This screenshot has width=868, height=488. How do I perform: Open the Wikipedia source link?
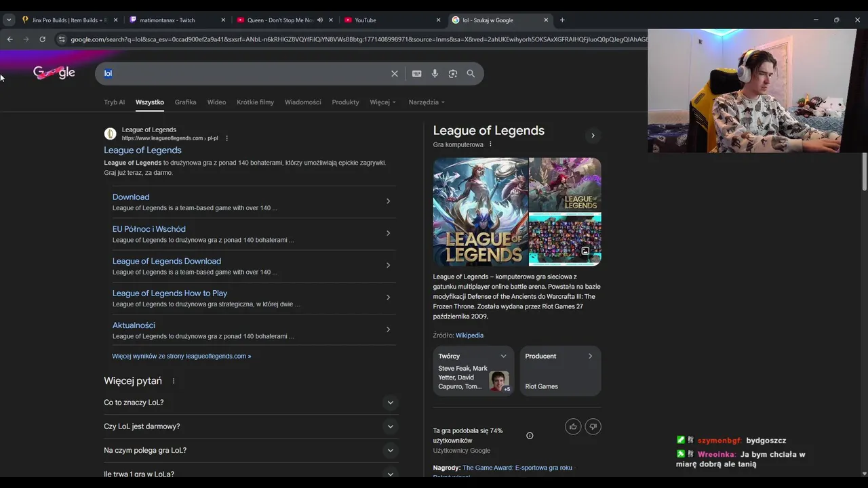(x=469, y=335)
